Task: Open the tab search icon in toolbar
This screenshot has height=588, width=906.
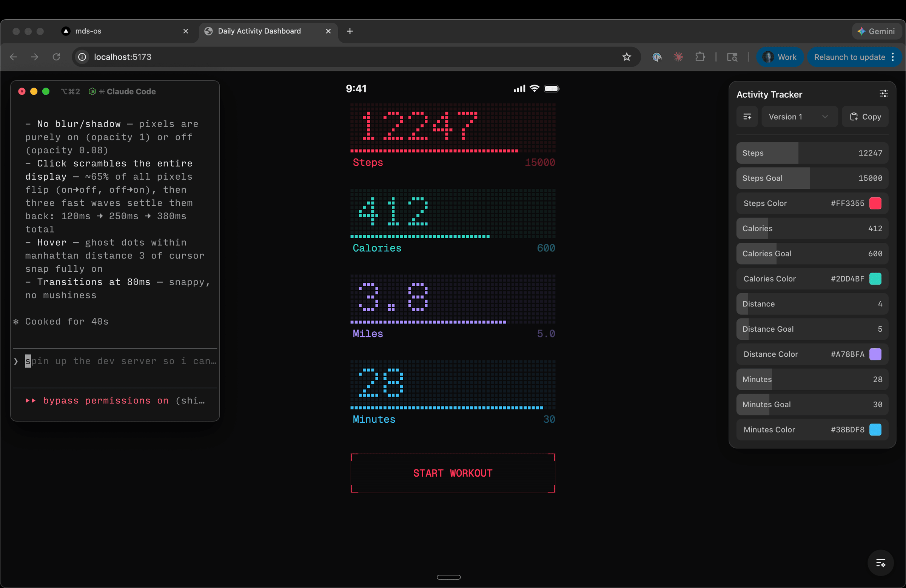Action: [732, 57]
